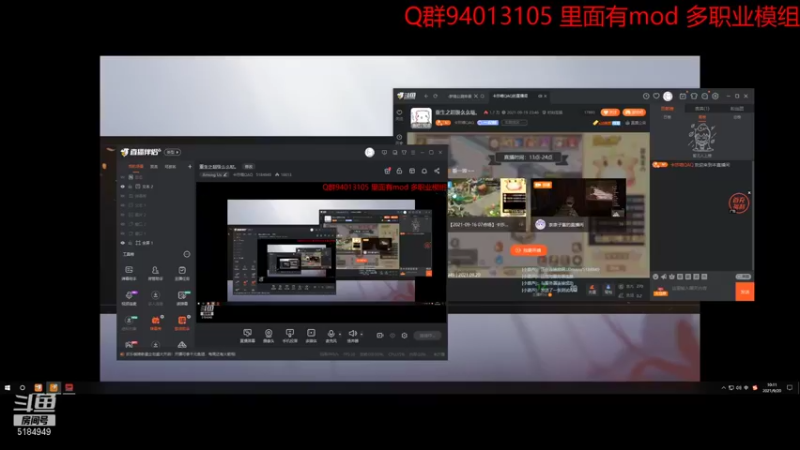This screenshot has height=450, width=800.
Task: Select second scene tab in streaming companion
Action: point(154,167)
